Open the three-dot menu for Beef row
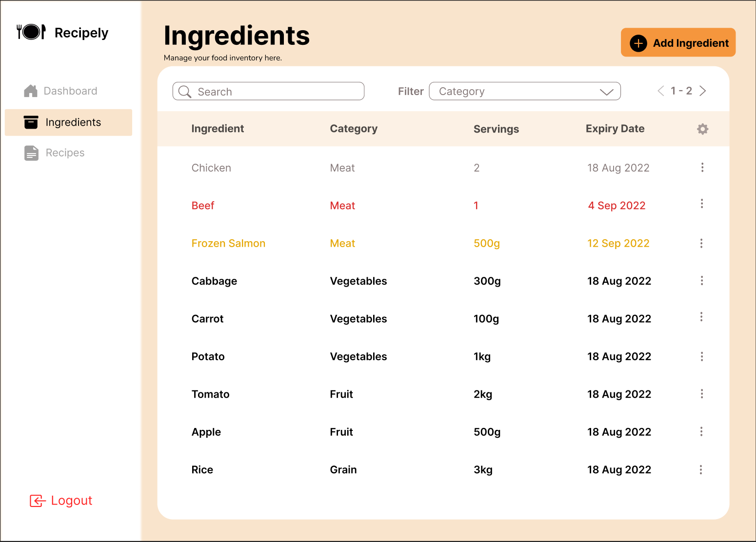Screen dimensions: 756x542 coord(702,204)
